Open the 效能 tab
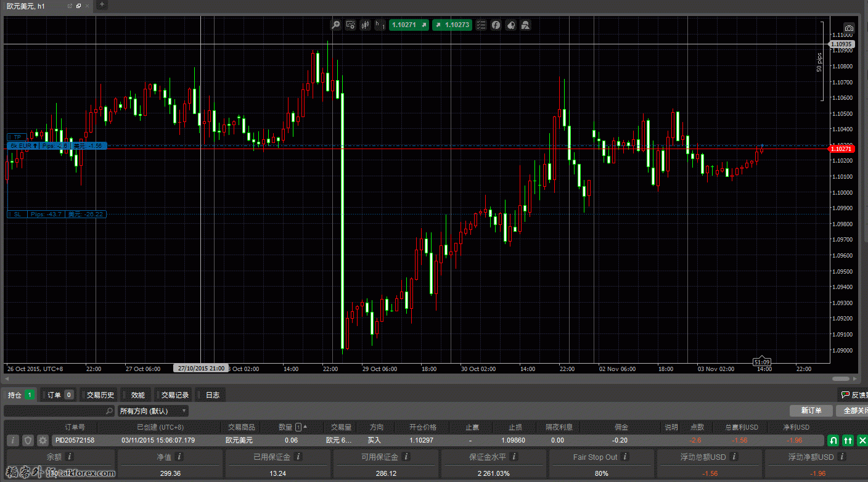Viewport: 868px width, 482px height. 136,395
